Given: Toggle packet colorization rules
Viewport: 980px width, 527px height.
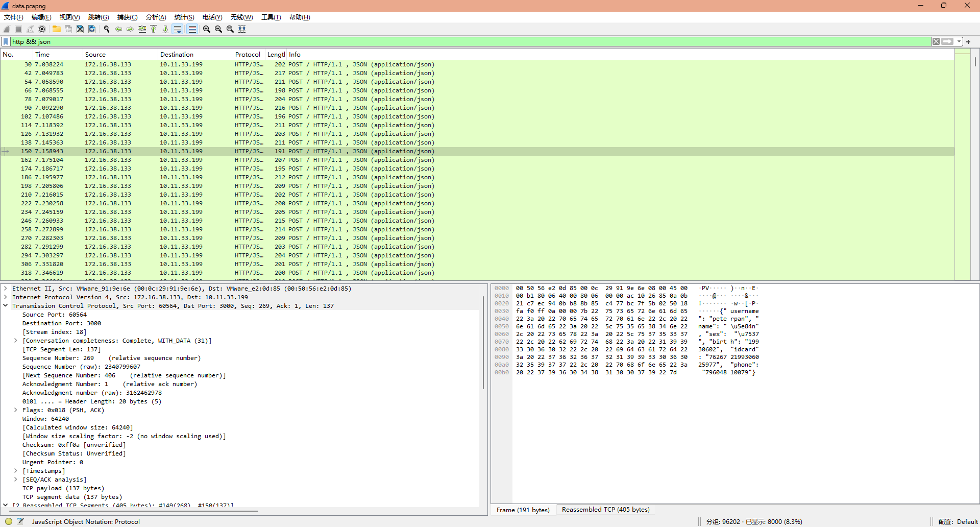Looking at the screenshot, I should tap(192, 29).
